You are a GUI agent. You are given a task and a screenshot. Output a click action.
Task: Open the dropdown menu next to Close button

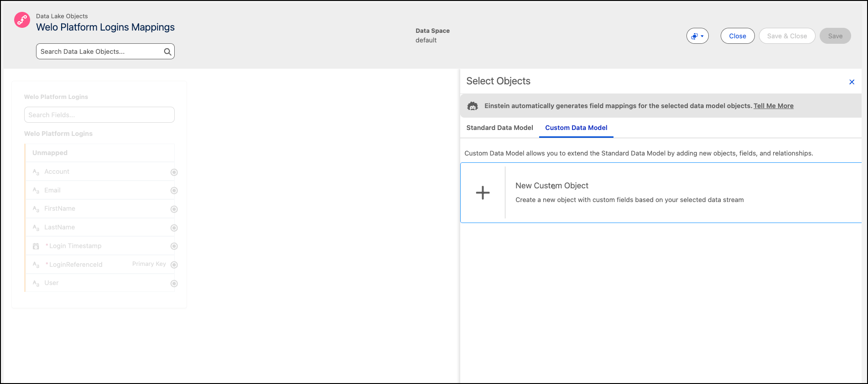(x=697, y=36)
